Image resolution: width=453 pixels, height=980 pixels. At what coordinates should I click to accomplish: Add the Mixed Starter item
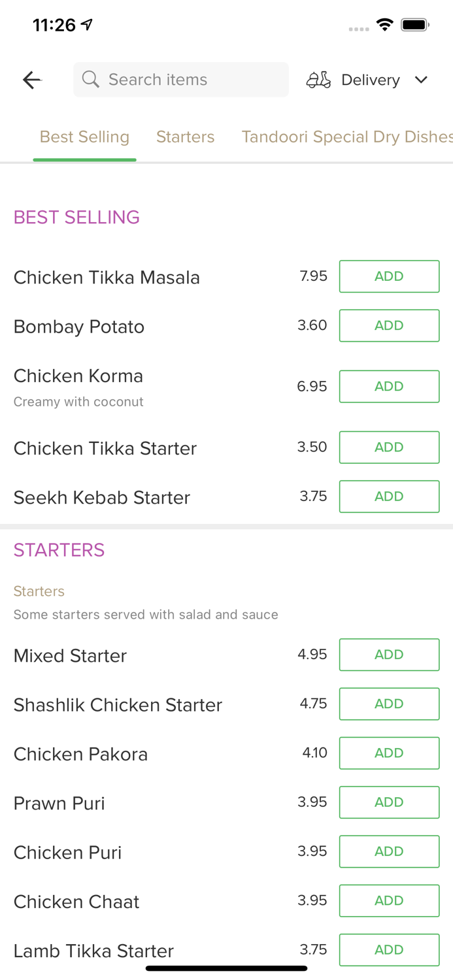tap(389, 654)
